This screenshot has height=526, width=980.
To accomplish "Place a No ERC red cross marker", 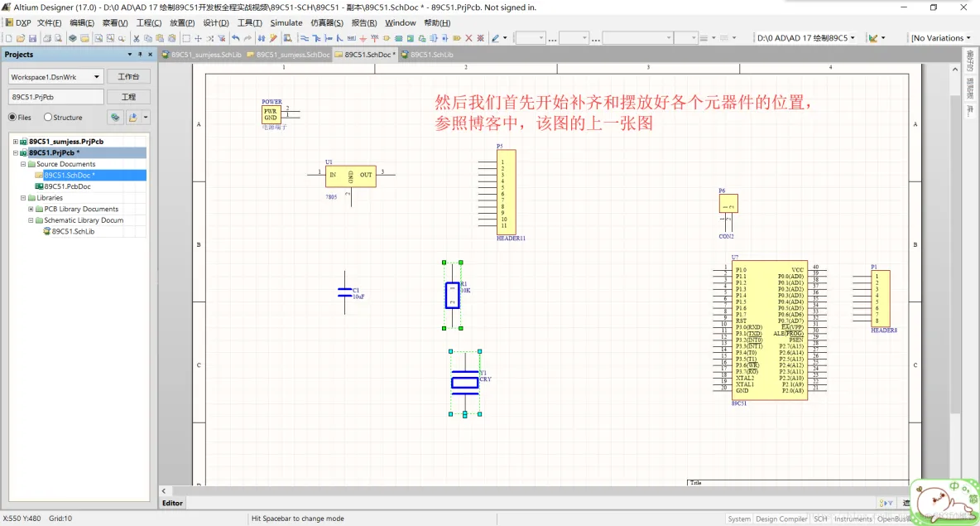I will (x=468, y=38).
